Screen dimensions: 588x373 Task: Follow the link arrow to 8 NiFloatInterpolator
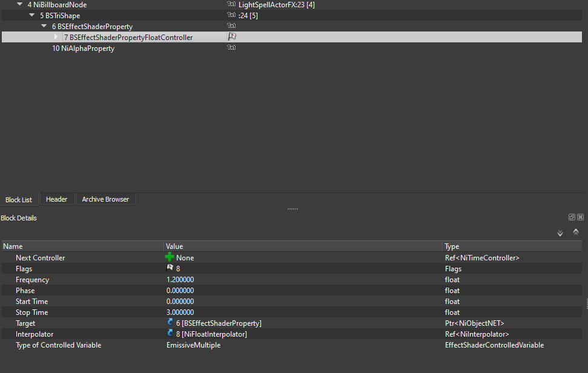(x=170, y=333)
